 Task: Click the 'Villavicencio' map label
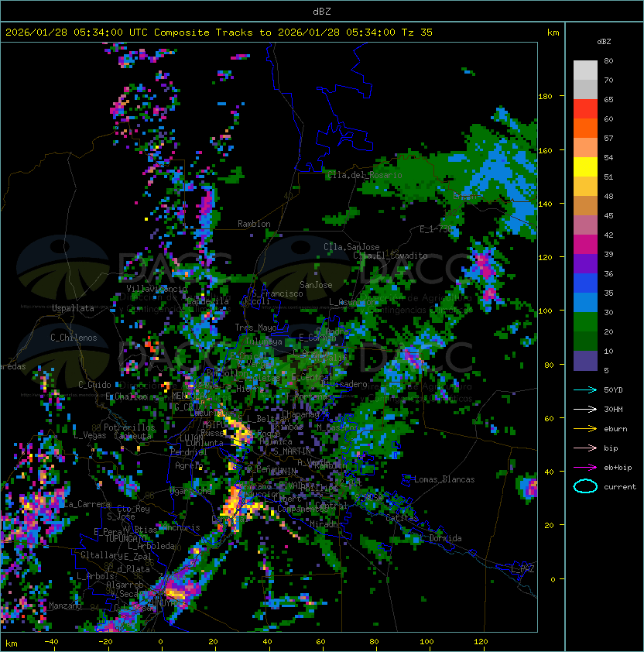(x=156, y=289)
